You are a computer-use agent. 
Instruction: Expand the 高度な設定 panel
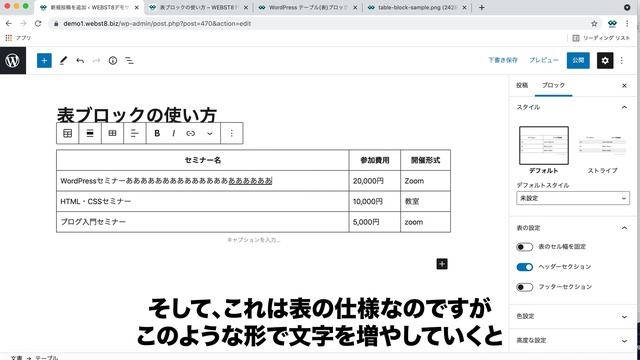point(624,340)
